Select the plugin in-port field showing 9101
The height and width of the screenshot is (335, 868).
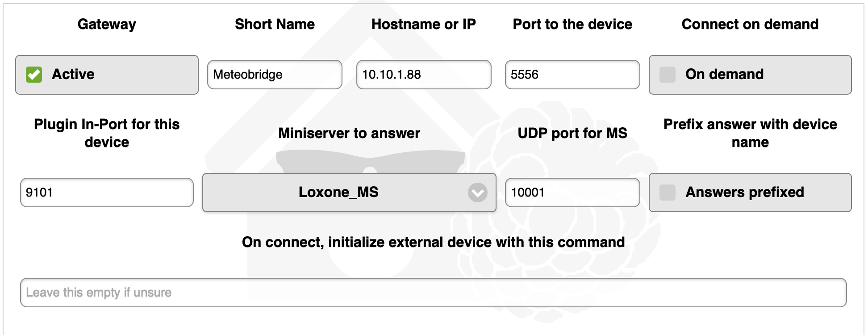coord(107,193)
